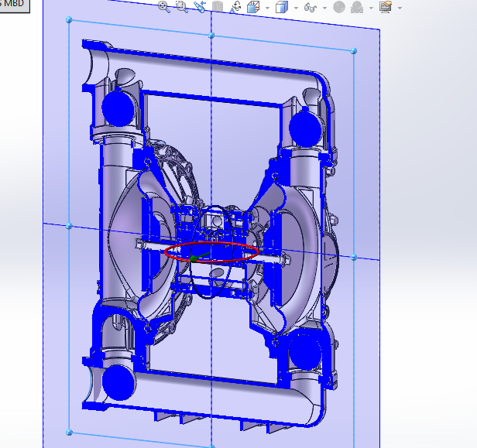The height and width of the screenshot is (448, 477).
Task: Click the Hide/Show Items glasses icon
Action: pyautogui.click(x=311, y=7)
